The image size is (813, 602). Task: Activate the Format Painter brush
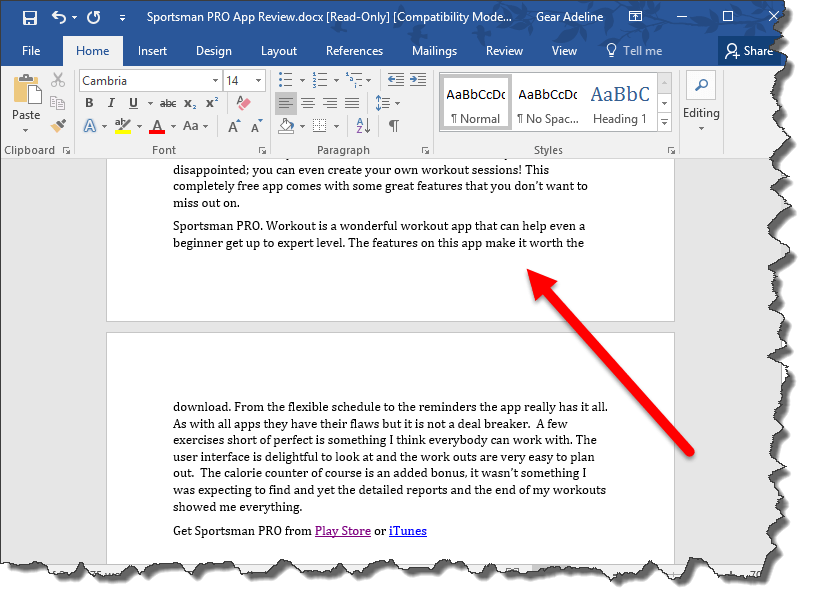58,125
